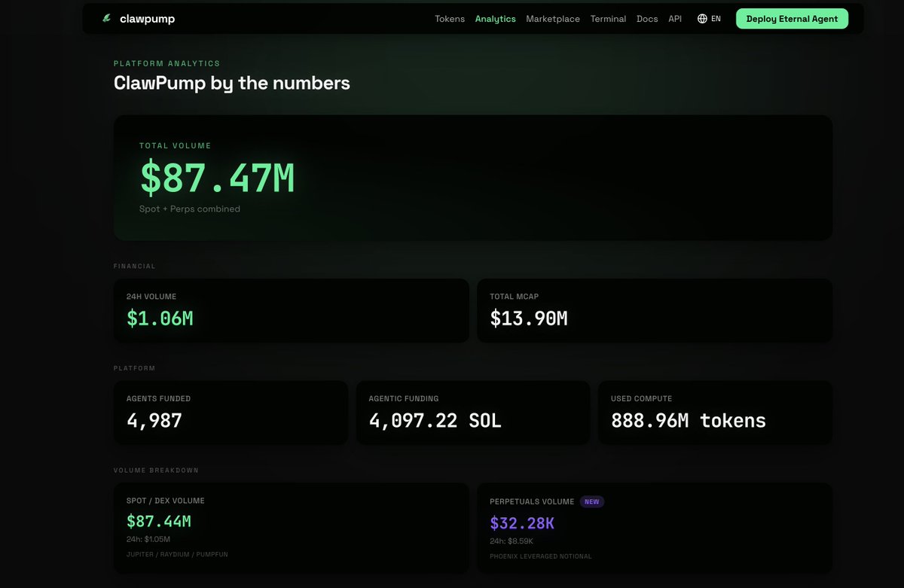Click the $13.90M total mcap value

[x=529, y=318]
